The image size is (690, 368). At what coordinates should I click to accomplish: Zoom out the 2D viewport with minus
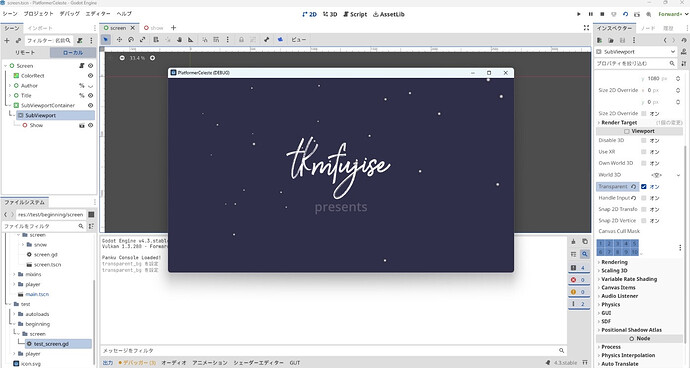pos(122,58)
